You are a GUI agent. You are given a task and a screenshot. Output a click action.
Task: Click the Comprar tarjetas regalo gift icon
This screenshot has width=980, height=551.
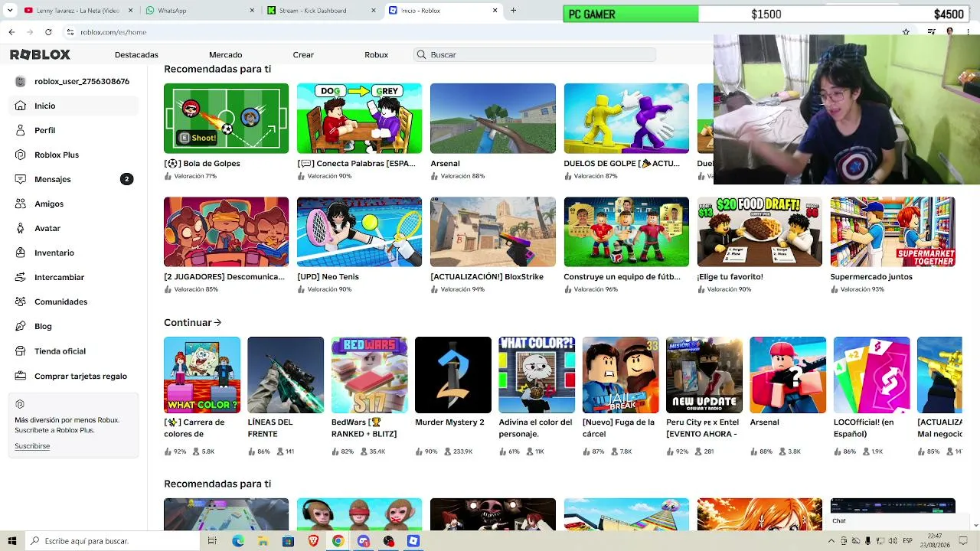20,376
